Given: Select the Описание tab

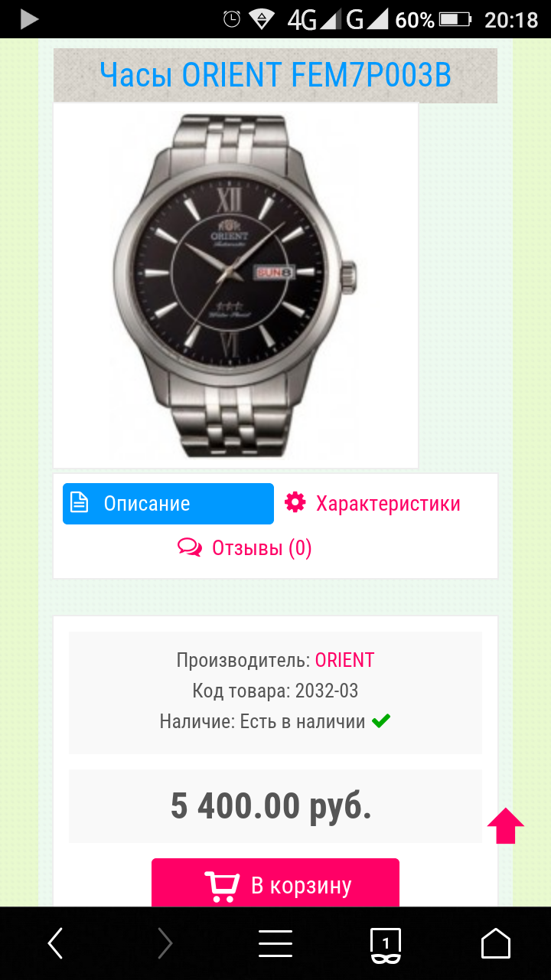Looking at the screenshot, I should point(168,504).
